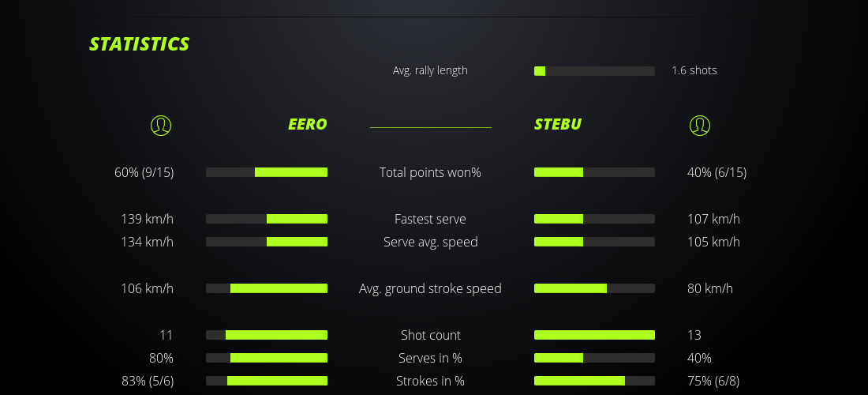Click EERO's Total points won bar
Image resolution: width=868 pixels, height=395 pixels.
point(267,172)
